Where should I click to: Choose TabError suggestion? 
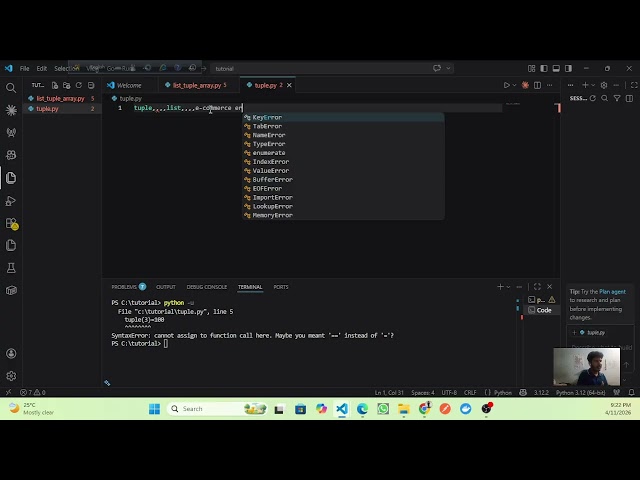[x=343, y=127]
